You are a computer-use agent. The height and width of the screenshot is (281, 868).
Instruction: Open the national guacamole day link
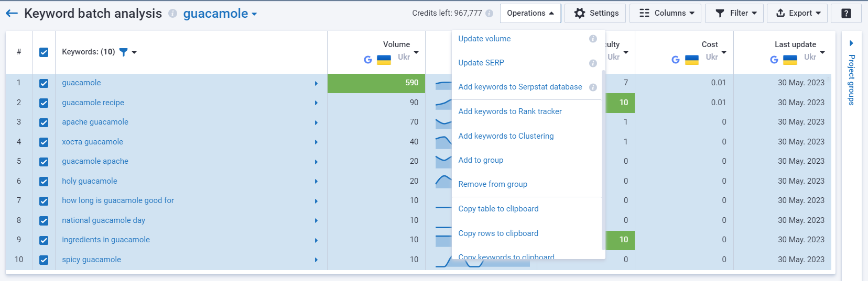coord(103,220)
